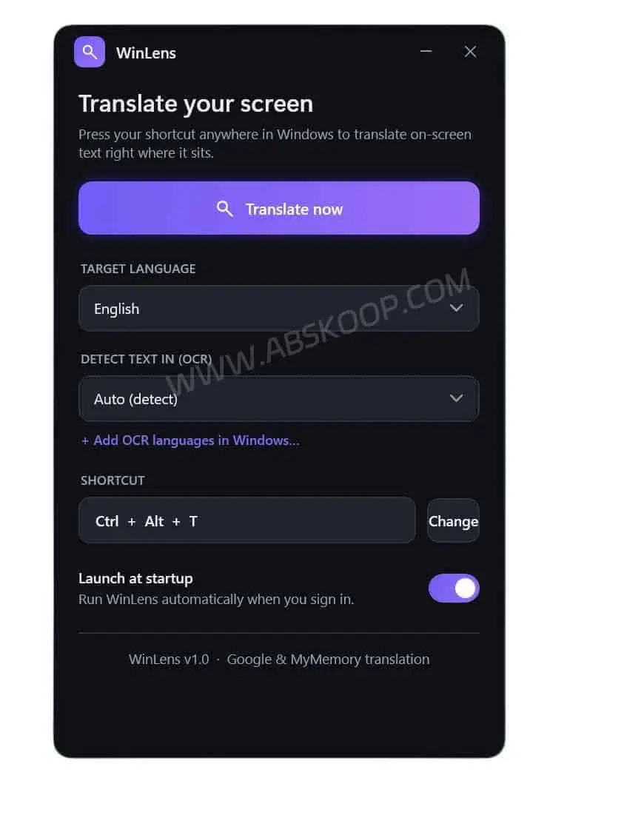Open the Auto (detect) OCR dropdown
The image size is (644, 818).
(279, 398)
